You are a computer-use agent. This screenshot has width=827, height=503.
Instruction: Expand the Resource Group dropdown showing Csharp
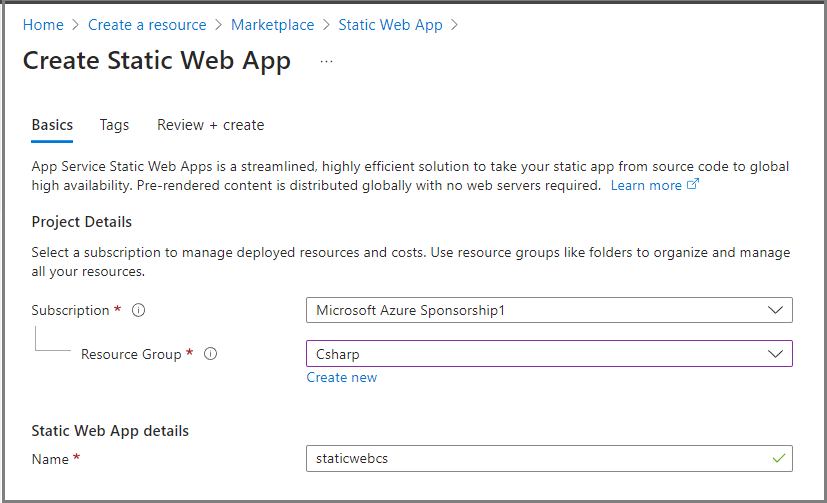click(549, 354)
